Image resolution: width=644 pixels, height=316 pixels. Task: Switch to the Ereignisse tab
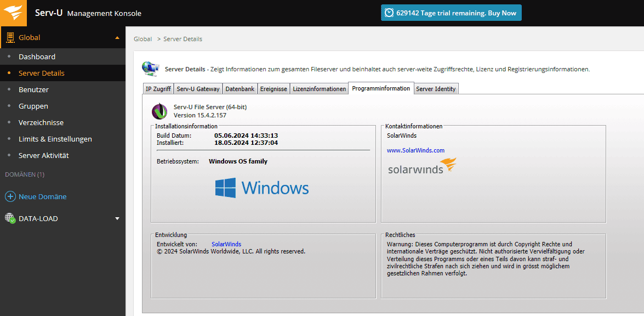click(x=273, y=89)
